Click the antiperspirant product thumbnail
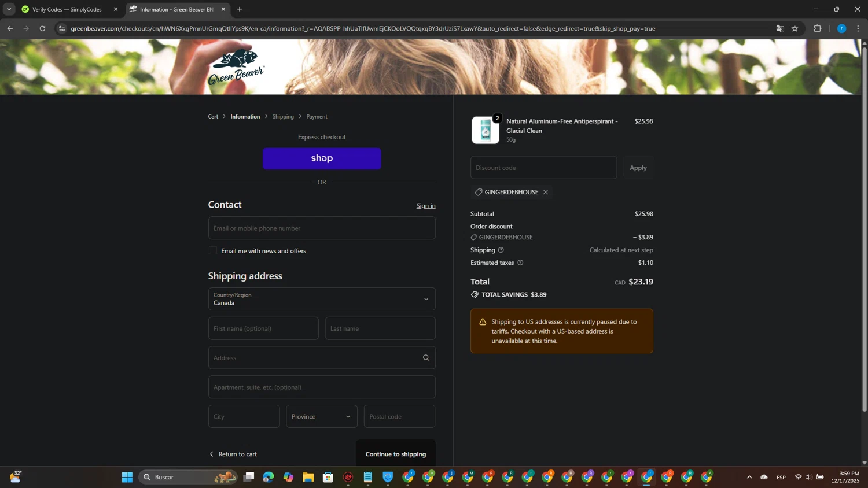This screenshot has height=488, width=868. click(x=486, y=130)
